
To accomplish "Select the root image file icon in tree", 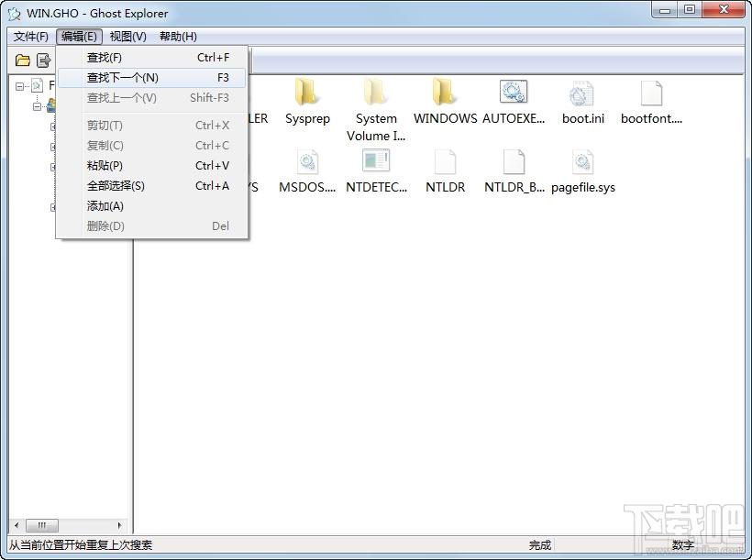I will coord(37,86).
